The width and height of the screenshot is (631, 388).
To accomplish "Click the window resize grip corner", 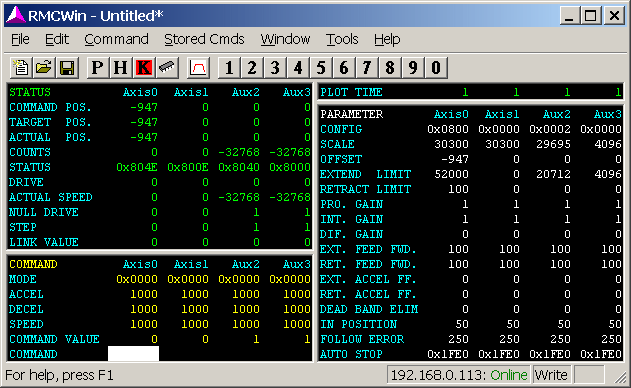I will tap(622, 377).
